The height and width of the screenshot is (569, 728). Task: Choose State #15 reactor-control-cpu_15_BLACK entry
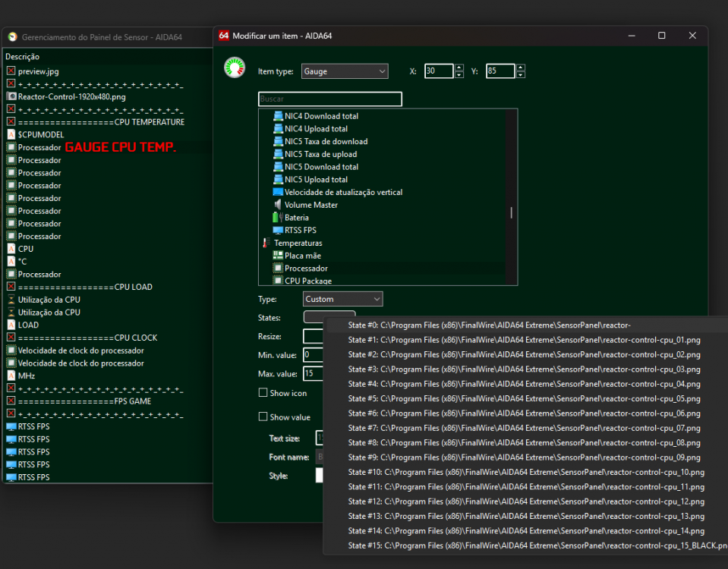(524, 546)
